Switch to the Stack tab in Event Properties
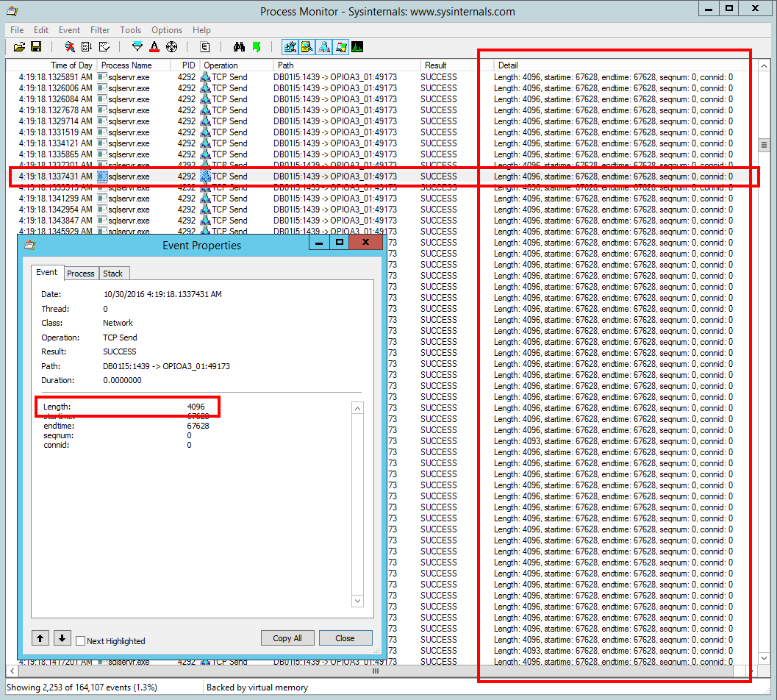 [x=113, y=273]
